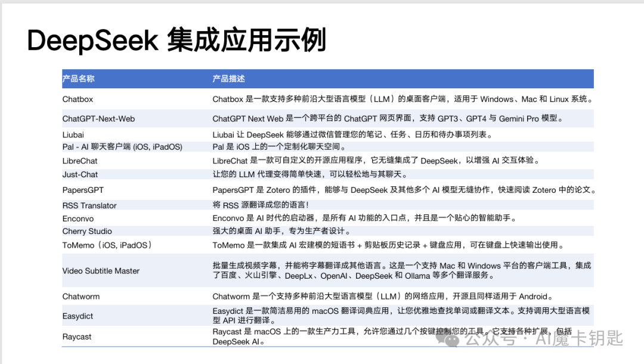Click the "产品名称" column header

click(79, 79)
